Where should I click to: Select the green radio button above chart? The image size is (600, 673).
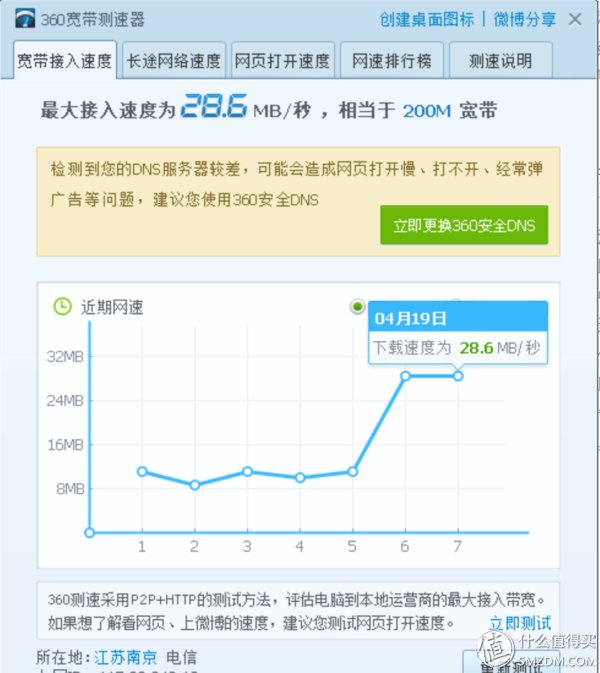[x=357, y=306]
